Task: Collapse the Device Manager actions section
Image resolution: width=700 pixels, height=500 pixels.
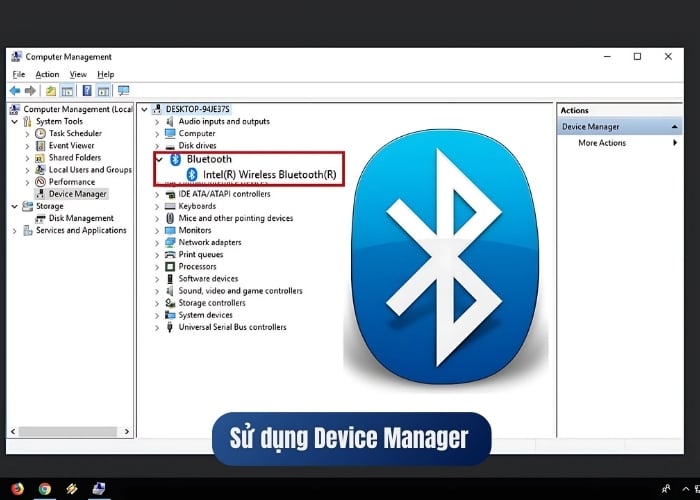Action: (x=675, y=127)
